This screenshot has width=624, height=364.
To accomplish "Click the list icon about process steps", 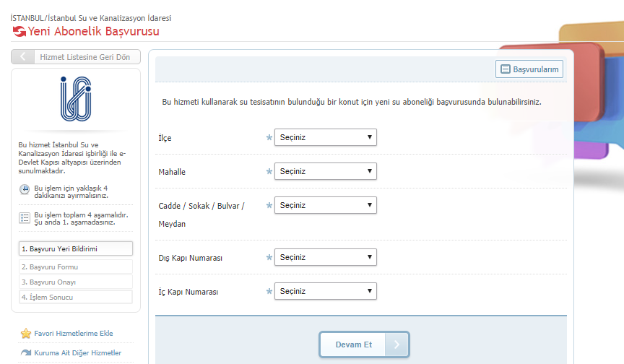I will 25,217.
